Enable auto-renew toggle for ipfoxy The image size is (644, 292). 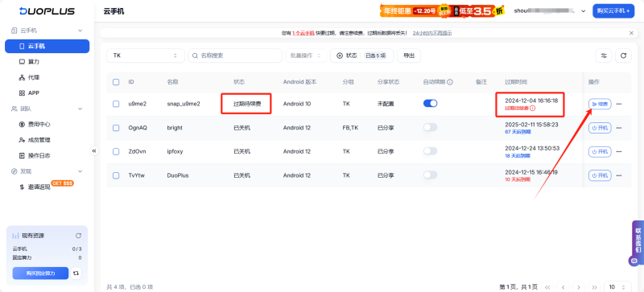430,151
